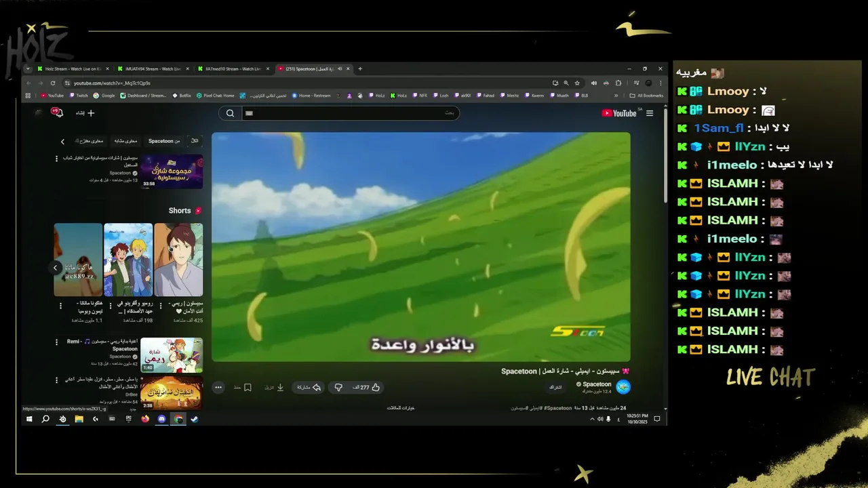868x488 pixels.
Task: Select the 'محتوى مشابه' filter chip
Action: pos(125,141)
